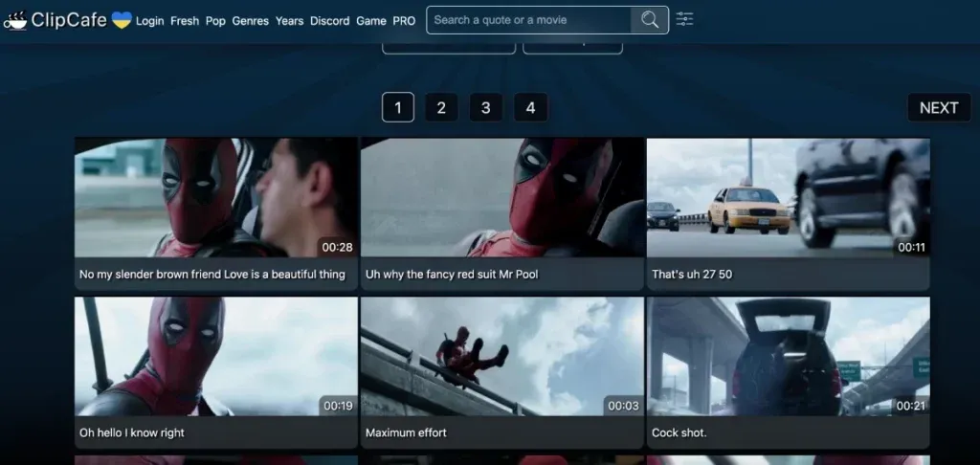Open the Pop menu item
Viewport: 980px width, 465px height.
pyautogui.click(x=215, y=21)
